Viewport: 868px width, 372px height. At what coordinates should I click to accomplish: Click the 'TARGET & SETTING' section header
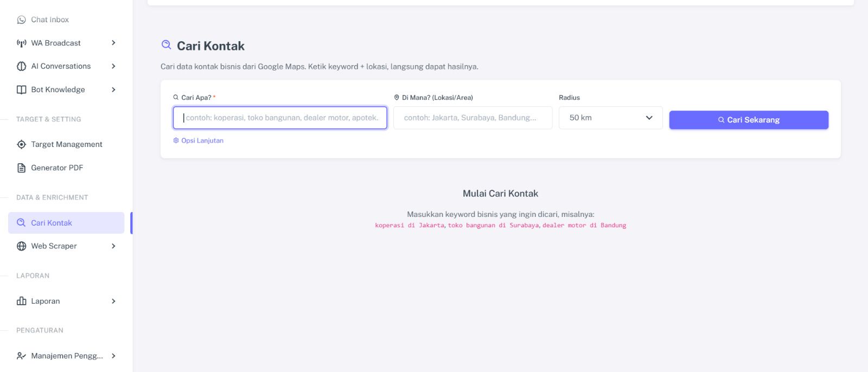pyautogui.click(x=49, y=119)
